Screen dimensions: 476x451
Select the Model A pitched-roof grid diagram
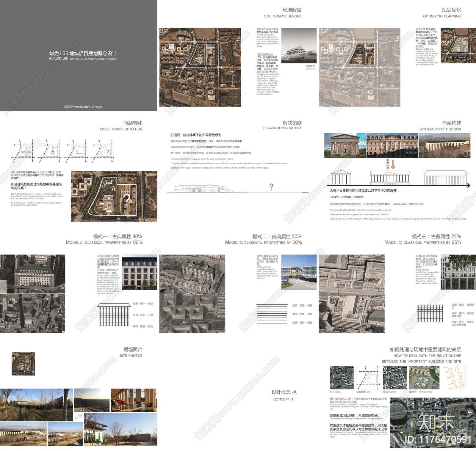pos(114,315)
